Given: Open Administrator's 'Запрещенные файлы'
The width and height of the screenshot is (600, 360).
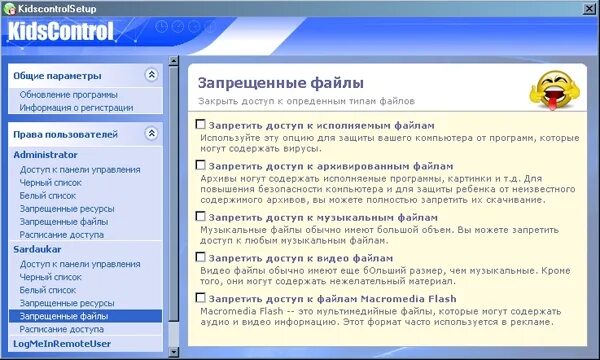Looking at the screenshot, I should pyautogui.click(x=64, y=222).
